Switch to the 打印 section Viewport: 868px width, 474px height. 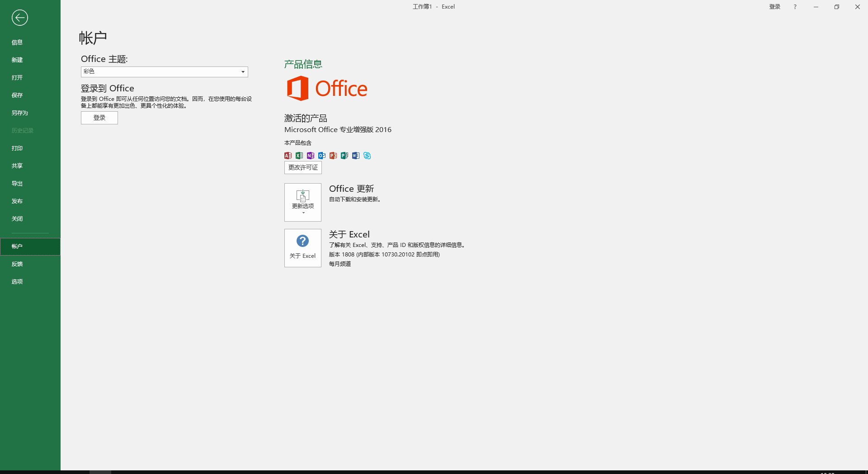click(17, 148)
